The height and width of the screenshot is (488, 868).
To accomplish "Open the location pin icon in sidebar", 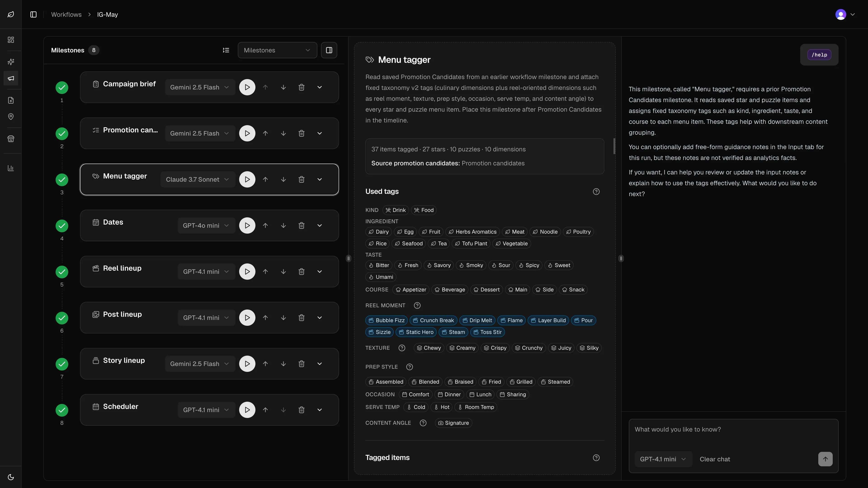I will pyautogui.click(x=11, y=117).
